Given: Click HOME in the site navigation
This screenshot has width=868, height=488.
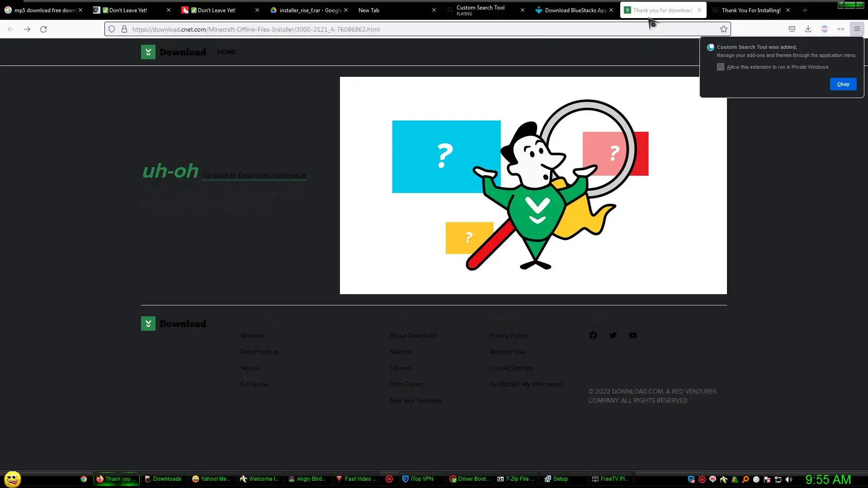Looking at the screenshot, I should (226, 52).
